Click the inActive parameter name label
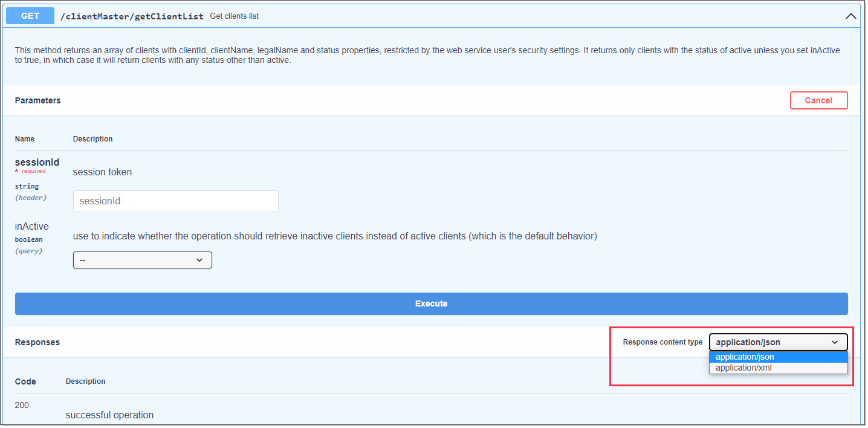 32,226
